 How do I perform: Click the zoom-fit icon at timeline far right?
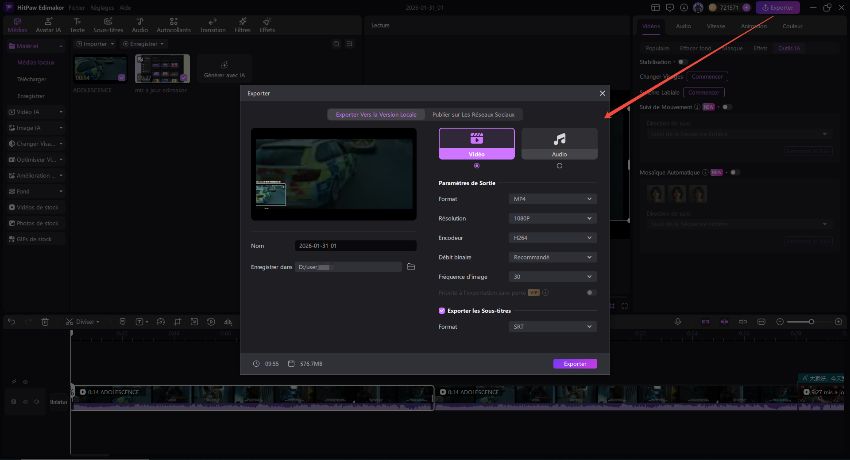(838, 322)
